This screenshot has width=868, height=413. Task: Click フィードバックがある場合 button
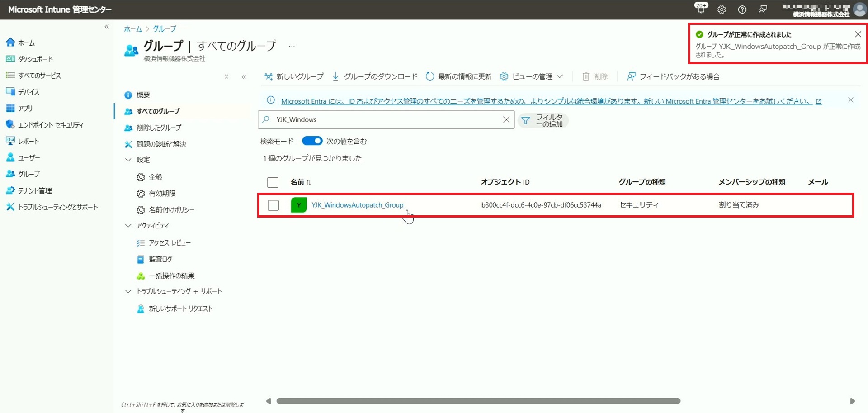(x=673, y=76)
